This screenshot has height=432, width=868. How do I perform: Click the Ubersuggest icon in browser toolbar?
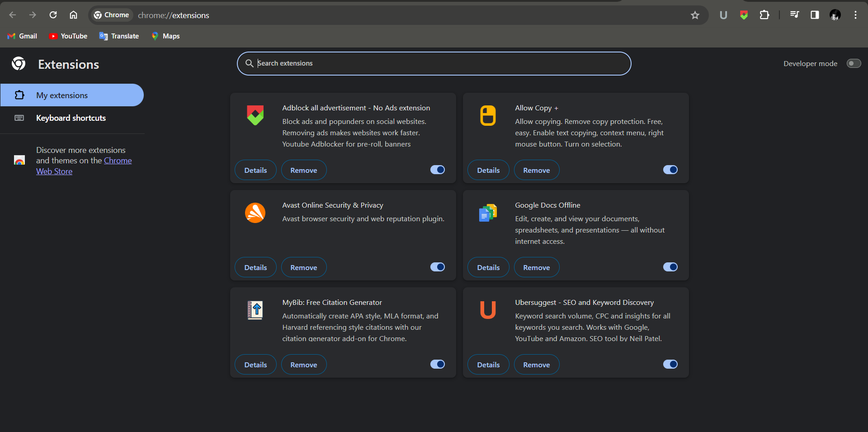click(723, 15)
